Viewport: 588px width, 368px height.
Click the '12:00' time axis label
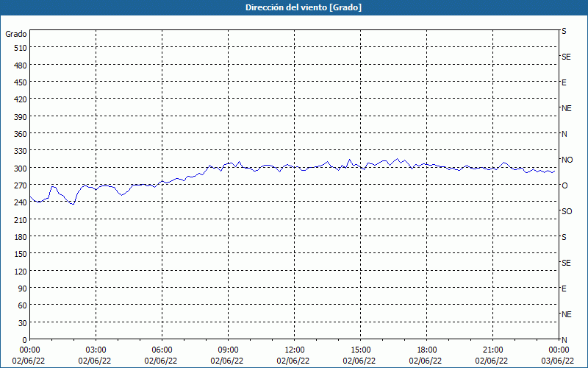coord(295,350)
